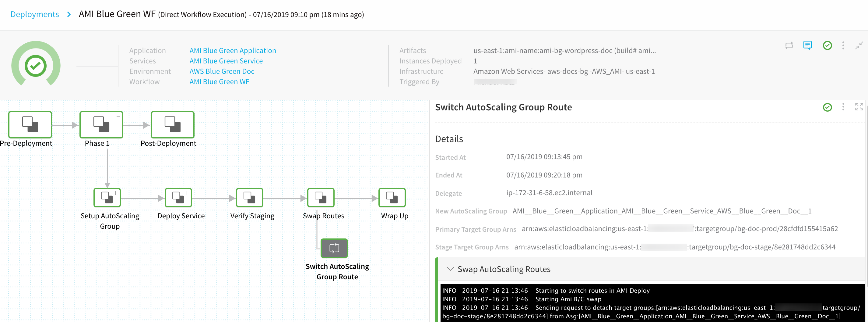The width and height of the screenshot is (868, 322).
Task: Open the Pre-Deployment workflow step node
Action: pyautogui.click(x=30, y=124)
